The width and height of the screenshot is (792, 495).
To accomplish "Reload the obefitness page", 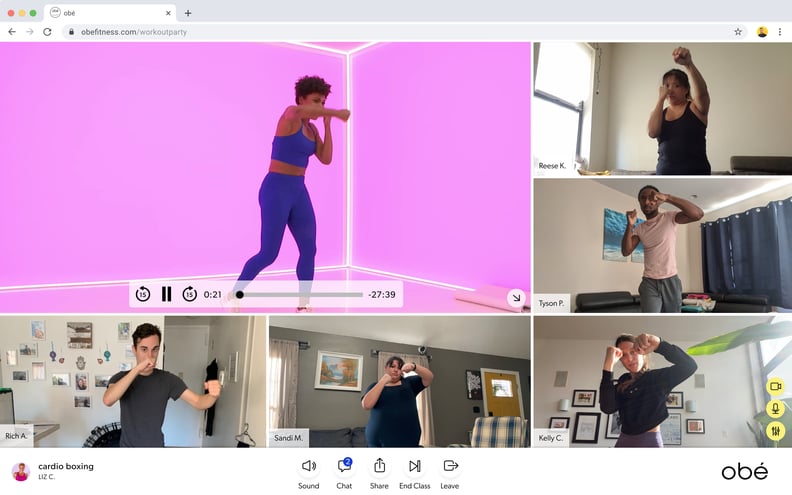I will click(47, 32).
